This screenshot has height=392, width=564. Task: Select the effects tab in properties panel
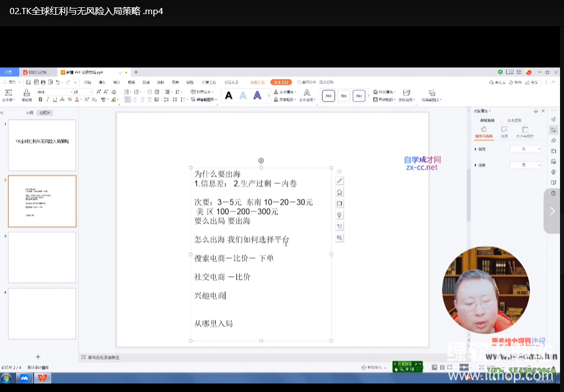click(x=504, y=132)
